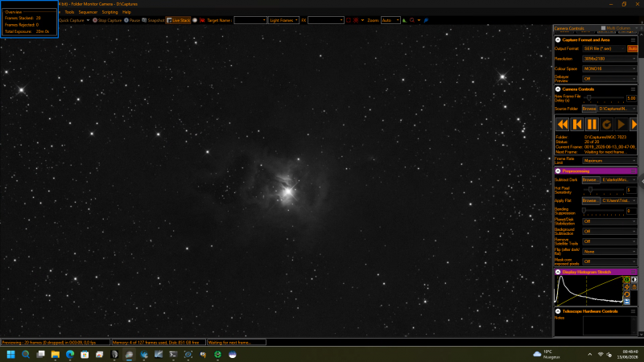Toggle the red reticule overlay icon

(356, 20)
